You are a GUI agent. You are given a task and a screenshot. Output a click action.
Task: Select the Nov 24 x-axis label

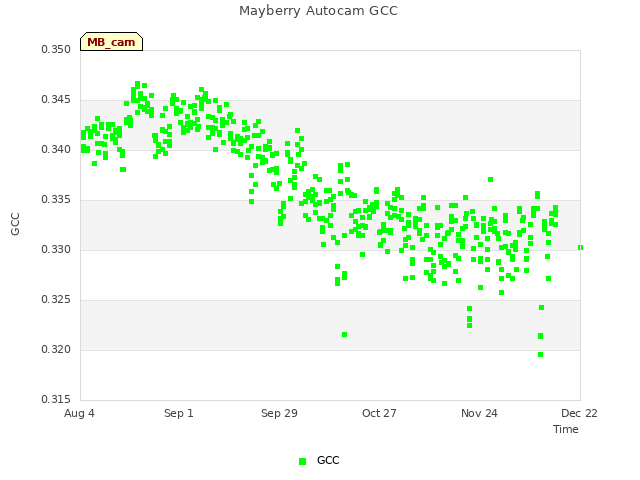[479, 413]
